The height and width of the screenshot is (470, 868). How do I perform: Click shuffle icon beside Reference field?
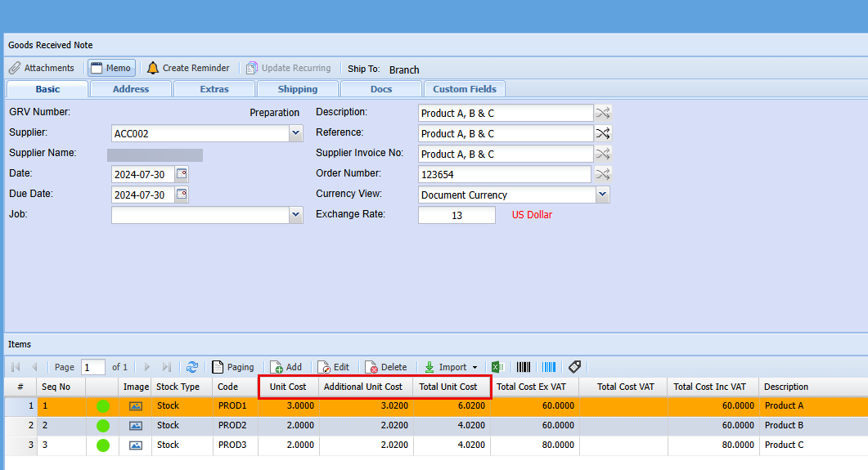pyautogui.click(x=603, y=133)
